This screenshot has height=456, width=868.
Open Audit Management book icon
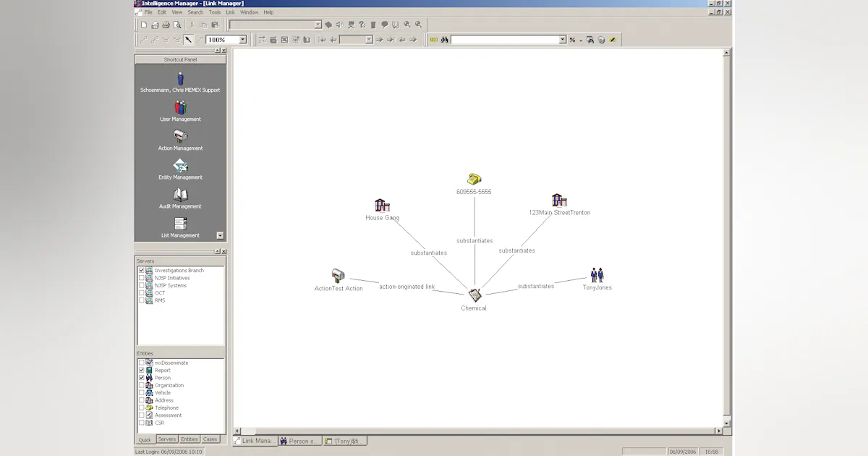181,195
